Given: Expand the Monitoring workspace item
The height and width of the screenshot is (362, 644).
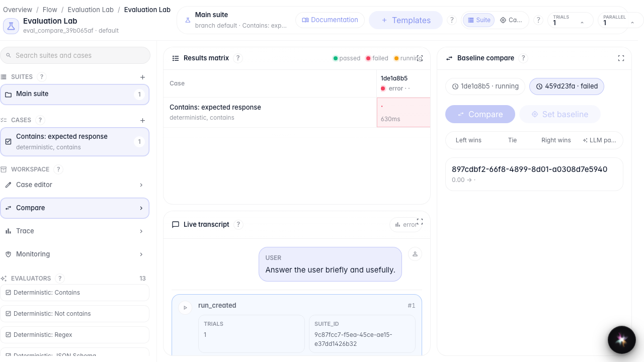Looking at the screenshot, I should [x=141, y=254].
